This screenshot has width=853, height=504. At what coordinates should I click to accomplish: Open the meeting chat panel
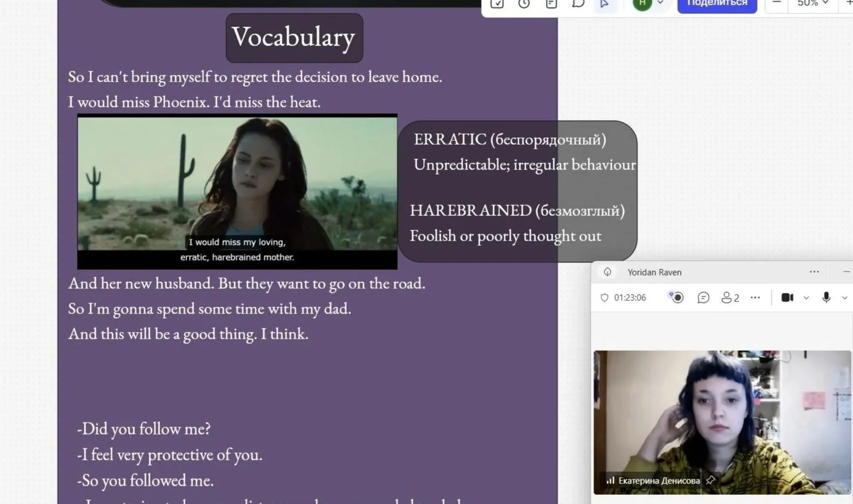tap(703, 298)
